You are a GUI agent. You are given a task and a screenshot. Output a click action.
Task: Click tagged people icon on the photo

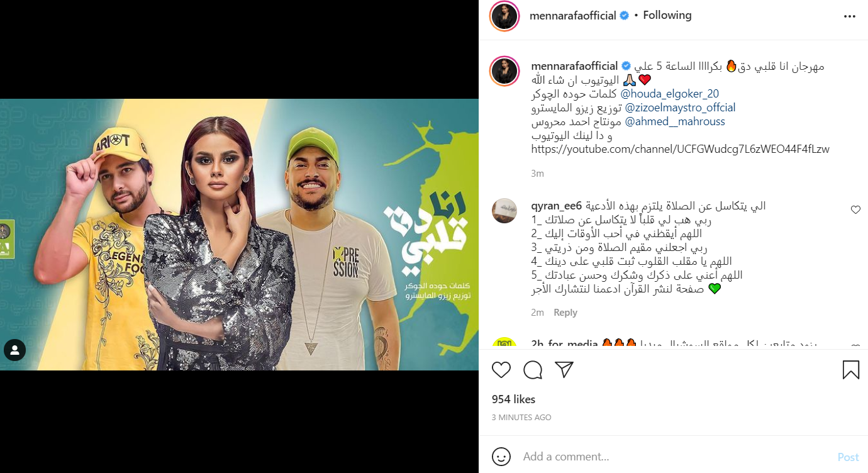click(x=14, y=350)
